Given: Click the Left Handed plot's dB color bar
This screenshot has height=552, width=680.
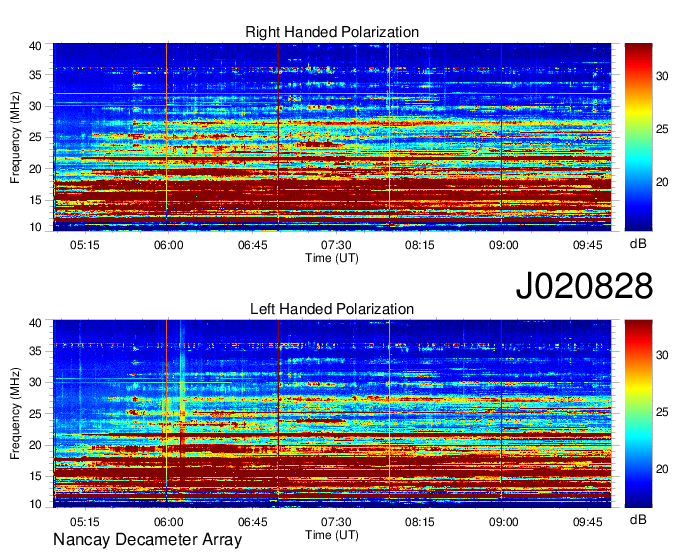Looking at the screenshot, I should point(638,414).
